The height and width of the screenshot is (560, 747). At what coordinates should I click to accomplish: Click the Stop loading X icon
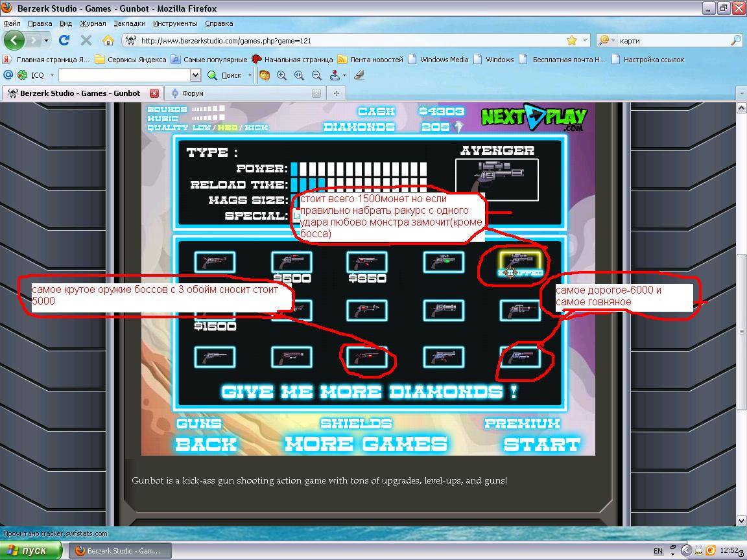[x=86, y=40]
